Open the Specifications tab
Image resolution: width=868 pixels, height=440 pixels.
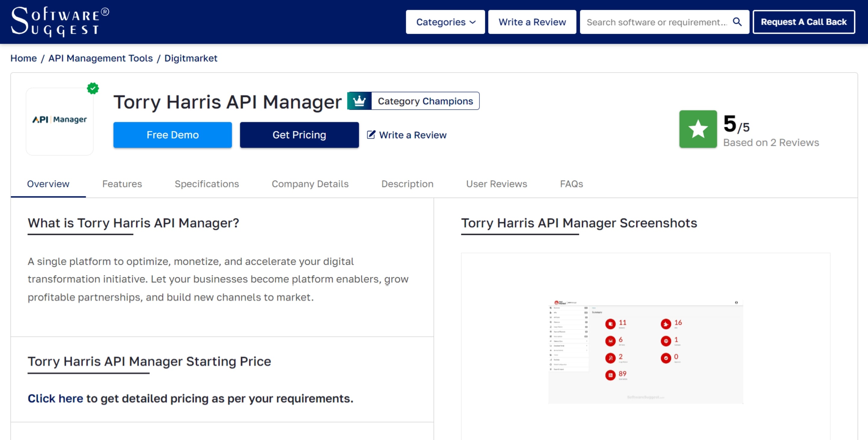[206, 184]
